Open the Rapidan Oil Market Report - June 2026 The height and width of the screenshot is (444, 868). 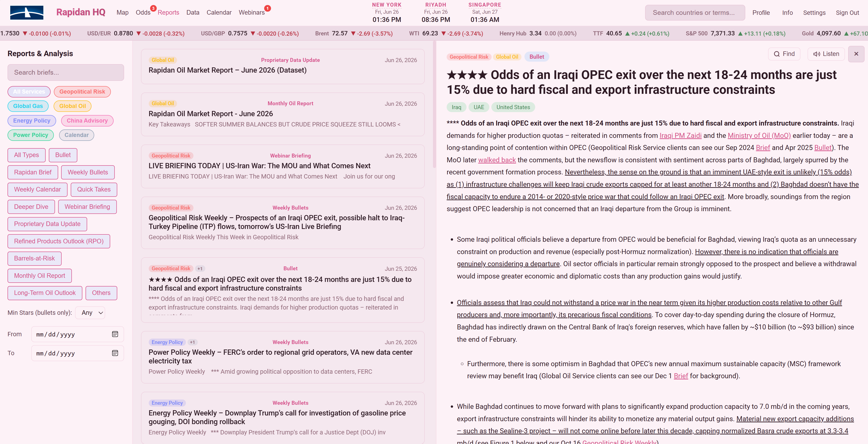tap(282, 114)
